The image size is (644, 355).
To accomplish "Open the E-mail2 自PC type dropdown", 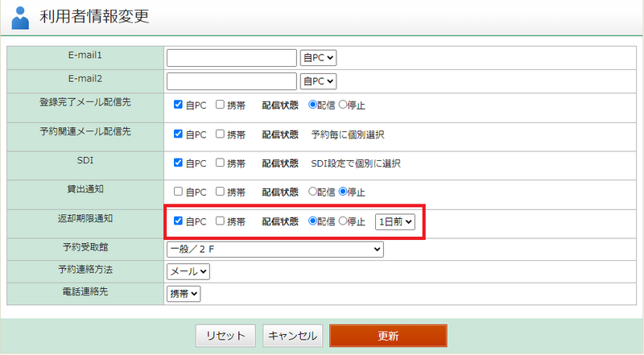I will (318, 81).
